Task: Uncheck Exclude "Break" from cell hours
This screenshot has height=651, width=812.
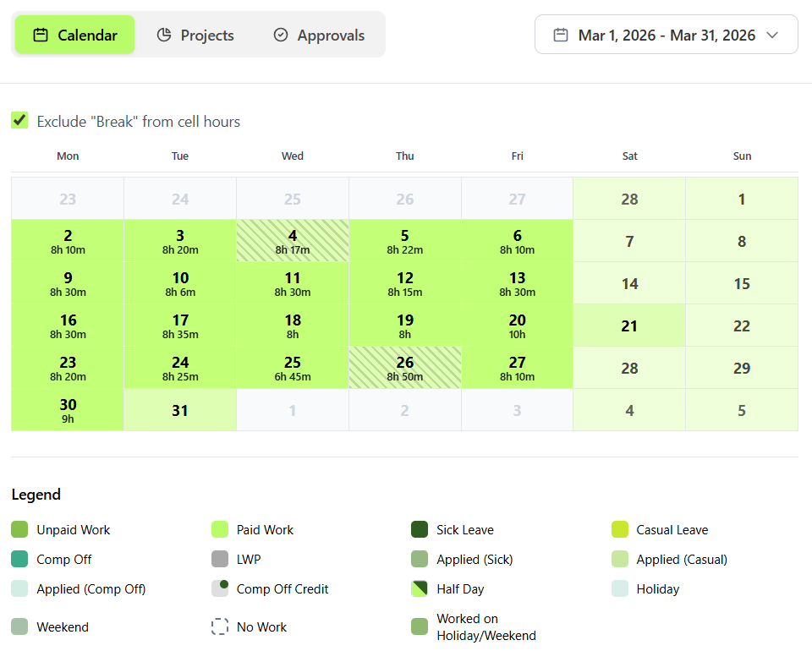Action: (19, 121)
